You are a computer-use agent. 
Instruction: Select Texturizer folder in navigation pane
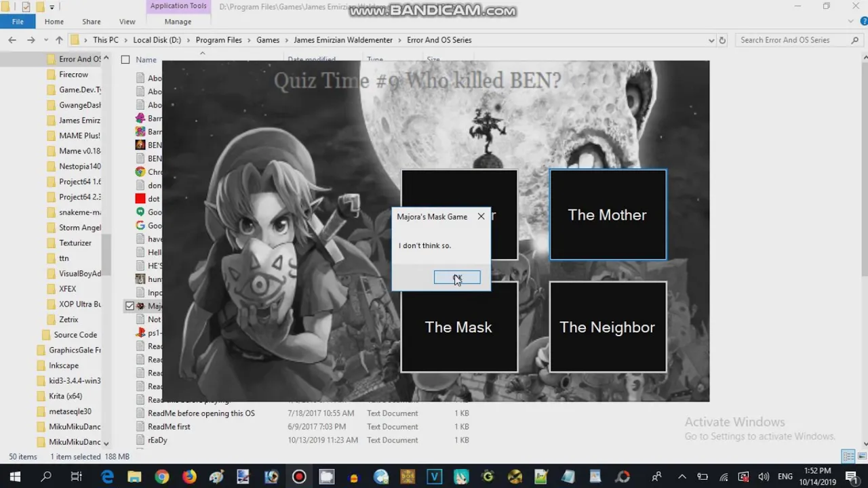click(x=75, y=243)
